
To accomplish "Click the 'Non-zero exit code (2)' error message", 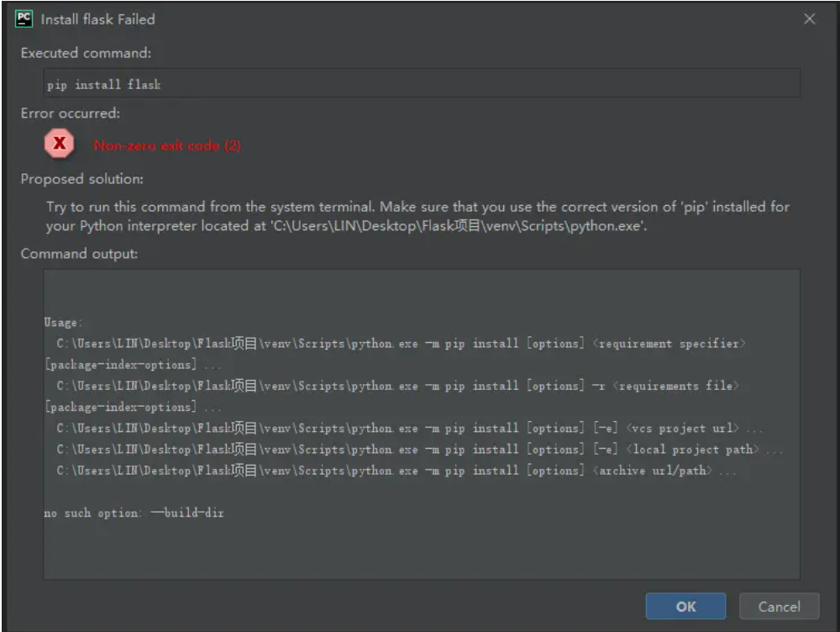I will click(x=167, y=145).
